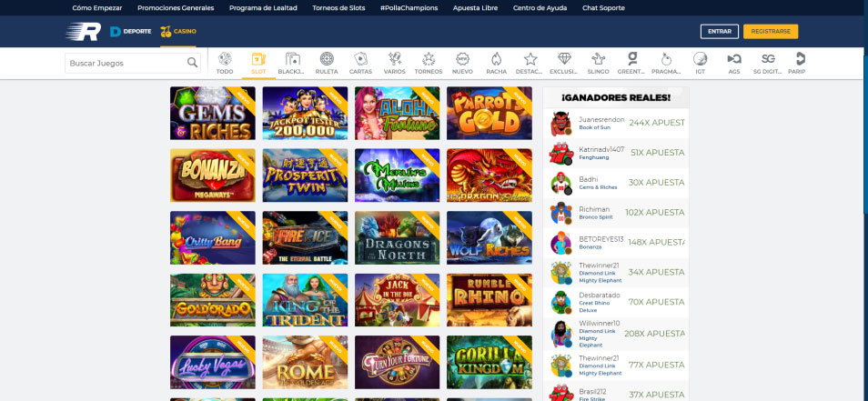Viewport: 868px width, 401px height.
Task: Open avatar of winner Juanesrendon
Action: click(560, 124)
